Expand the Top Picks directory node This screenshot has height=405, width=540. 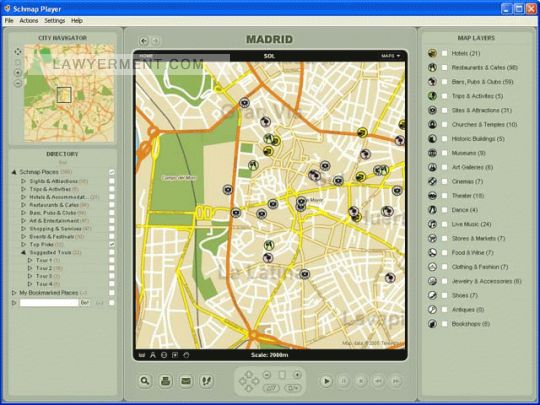(23, 245)
